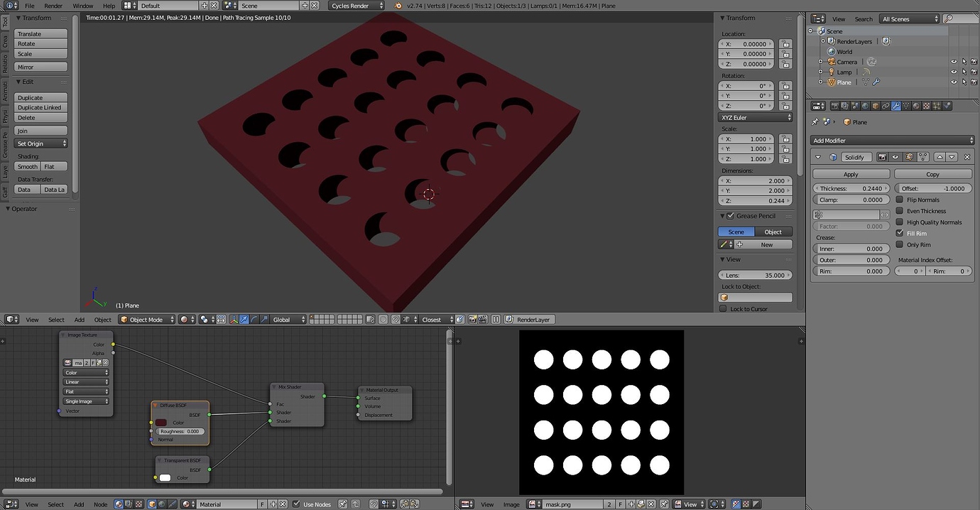Switch Grease Pencil source to Object
This screenshot has height=510, width=980.
pos(773,232)
